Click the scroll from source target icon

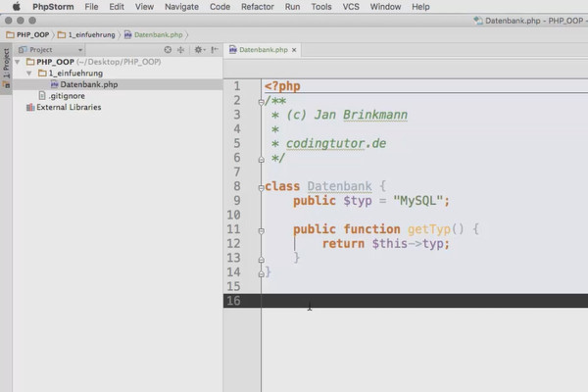click(x=168, y=50)
